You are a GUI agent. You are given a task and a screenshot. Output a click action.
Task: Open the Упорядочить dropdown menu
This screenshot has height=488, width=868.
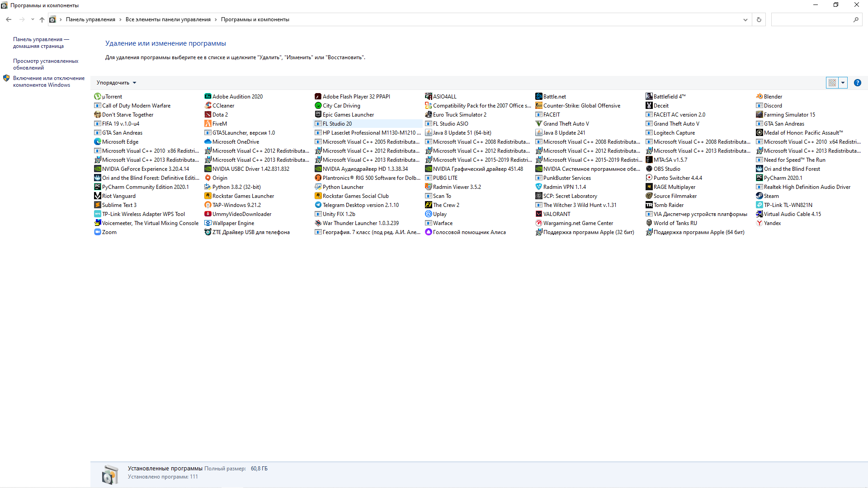click(116, 83)
